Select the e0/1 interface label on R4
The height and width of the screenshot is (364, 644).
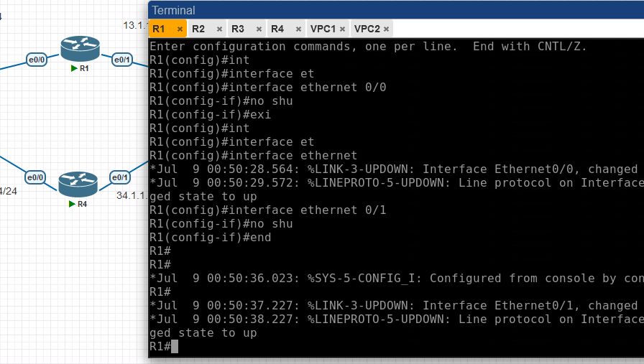click(x=119, y=177)
